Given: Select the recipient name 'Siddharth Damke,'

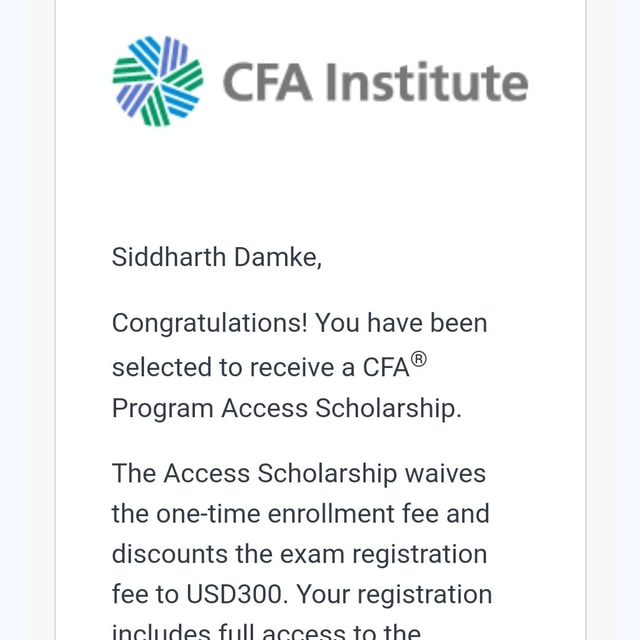Looking at the screenshot, I should (x=217, y=257).
